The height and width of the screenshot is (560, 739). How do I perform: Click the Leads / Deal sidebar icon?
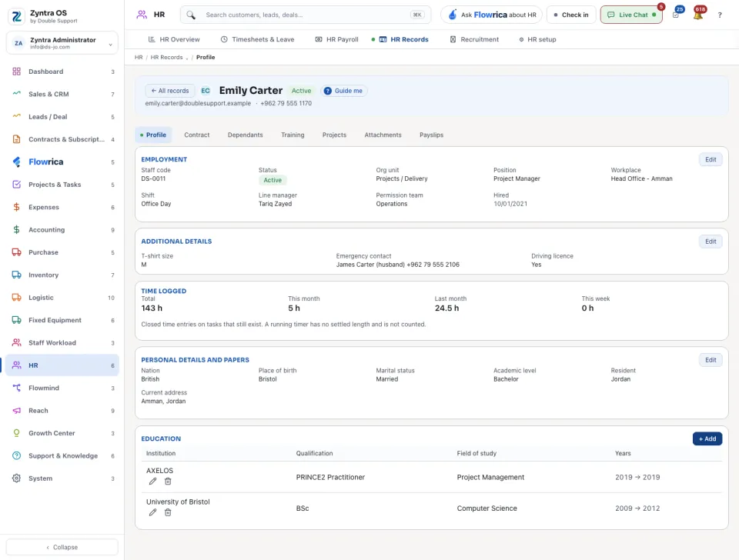[x=16, y=116]
